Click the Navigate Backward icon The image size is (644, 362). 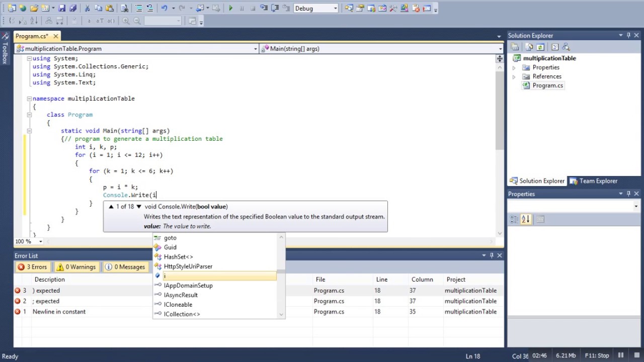(x=200, y=8)
